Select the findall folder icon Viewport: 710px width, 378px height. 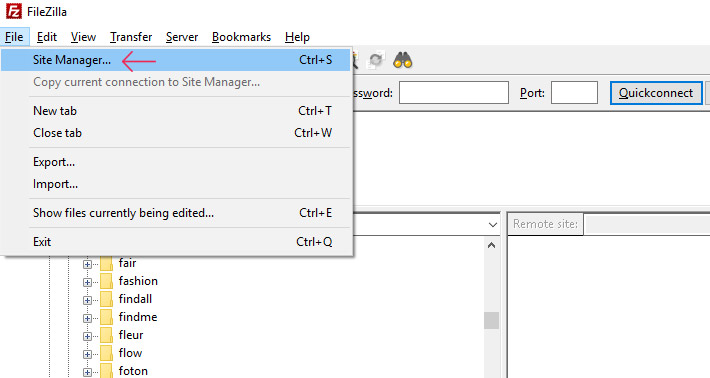point(106,299)
